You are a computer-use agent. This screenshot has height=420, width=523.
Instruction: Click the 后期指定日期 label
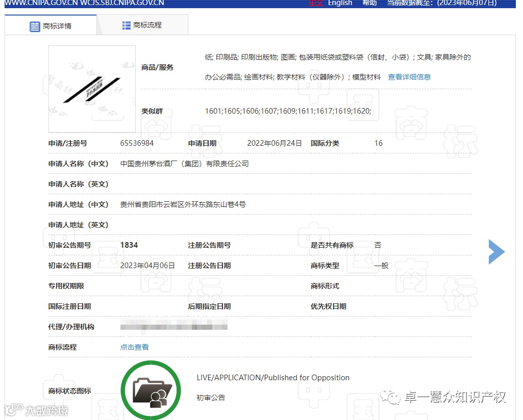(209, 306)
